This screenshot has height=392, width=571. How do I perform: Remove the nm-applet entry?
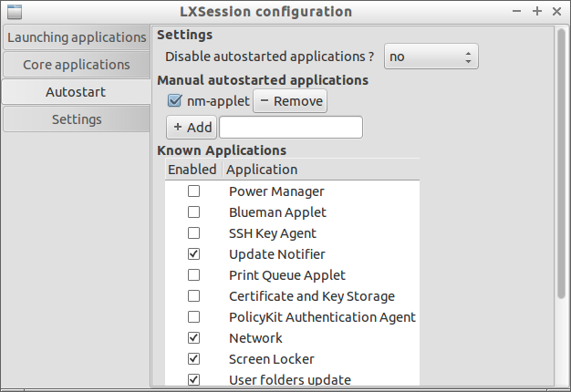(290, 101)
